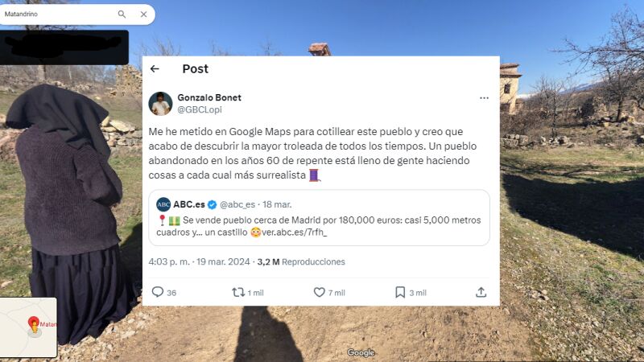Click the ABC.es account name

[189, 204]
